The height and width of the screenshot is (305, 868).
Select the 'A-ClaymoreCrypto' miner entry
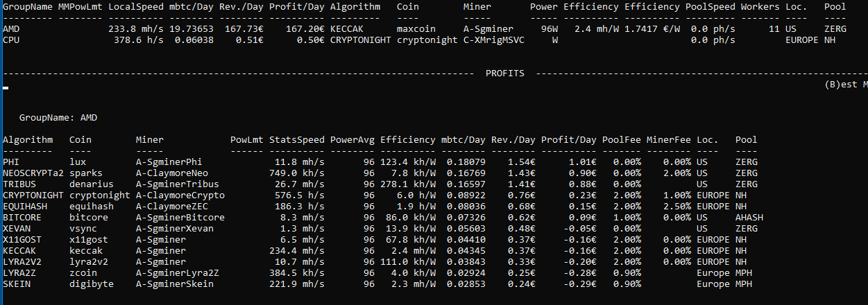click(180, 195)
